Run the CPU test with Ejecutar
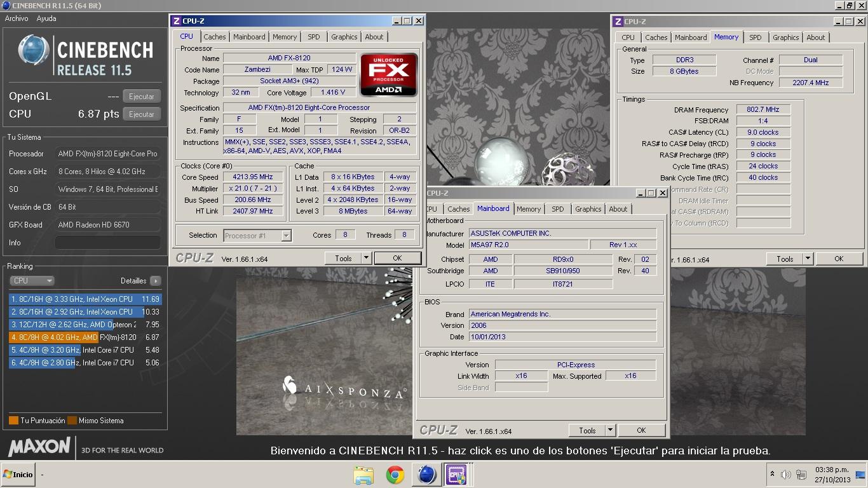This screenshot has width=868, height=488. click(x=141, y=114)
